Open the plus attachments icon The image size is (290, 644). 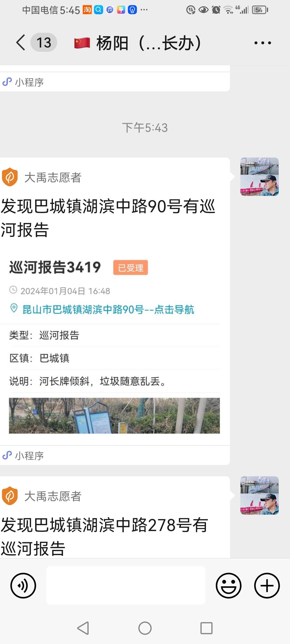[267, 586]
